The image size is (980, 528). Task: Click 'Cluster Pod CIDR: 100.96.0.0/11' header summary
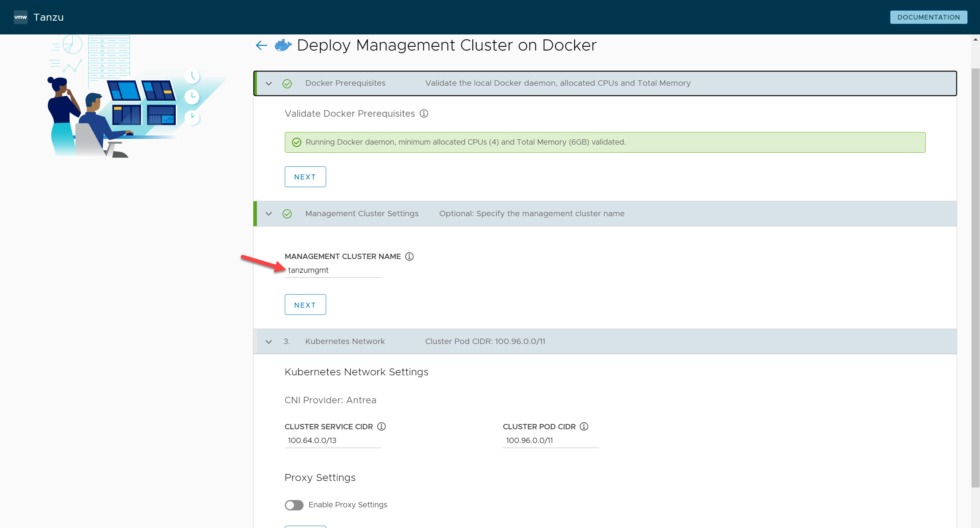(485, 341)
